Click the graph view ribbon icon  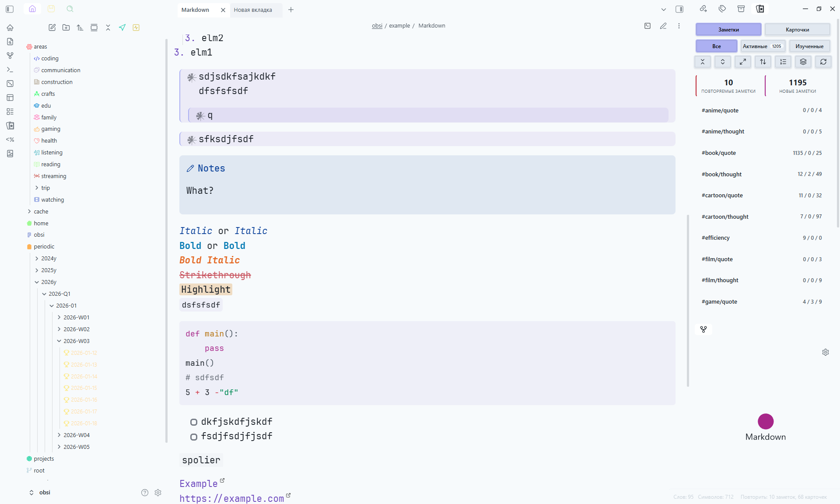[x=10, y=56]
